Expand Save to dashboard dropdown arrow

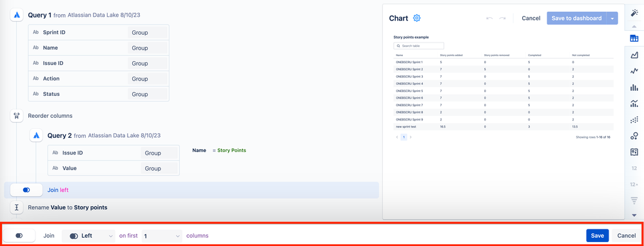(x=612, y=18)
